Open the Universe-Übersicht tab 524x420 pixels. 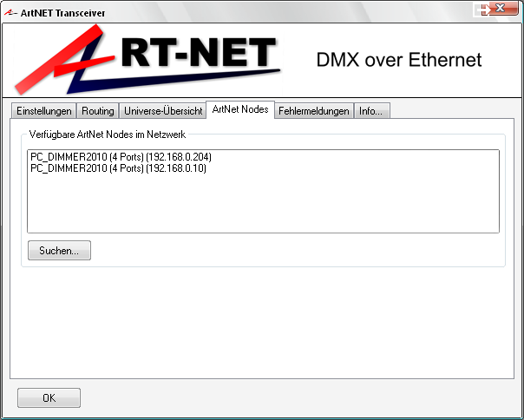coord(163,111)
